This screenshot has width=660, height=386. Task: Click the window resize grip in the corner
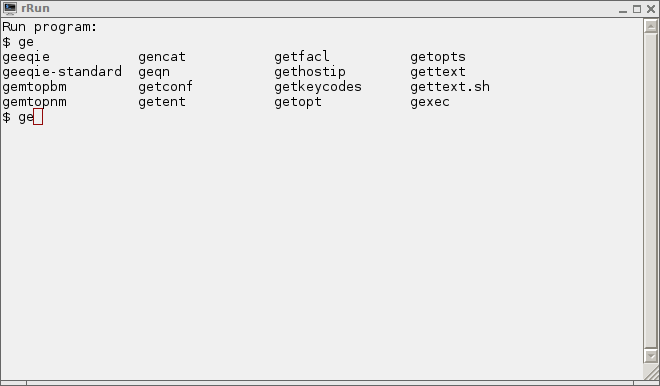click(x=651, y=372)
